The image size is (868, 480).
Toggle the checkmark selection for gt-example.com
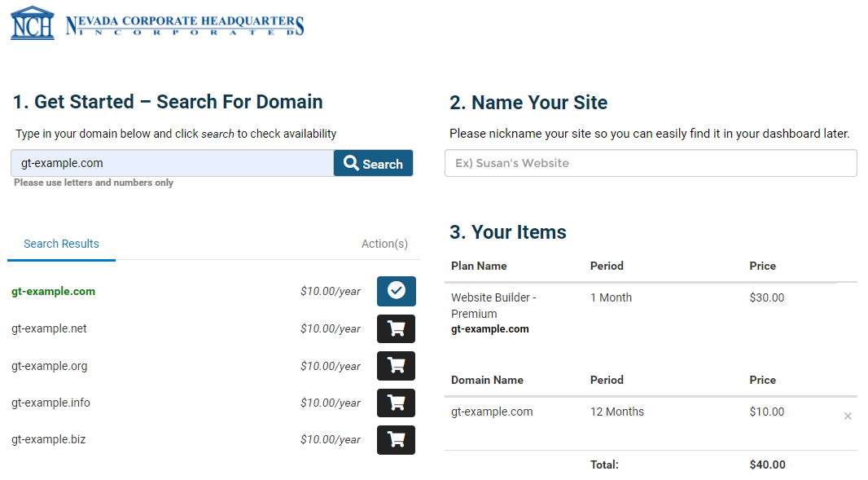click(396, 291)
